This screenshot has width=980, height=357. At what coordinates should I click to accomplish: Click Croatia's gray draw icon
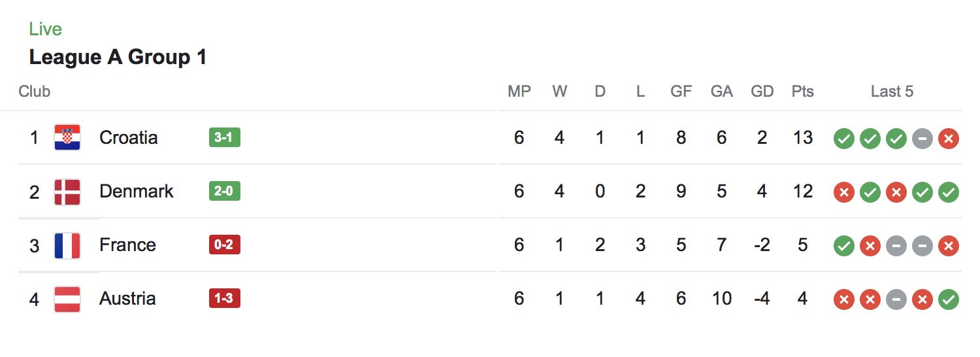[x=922, y=139]
